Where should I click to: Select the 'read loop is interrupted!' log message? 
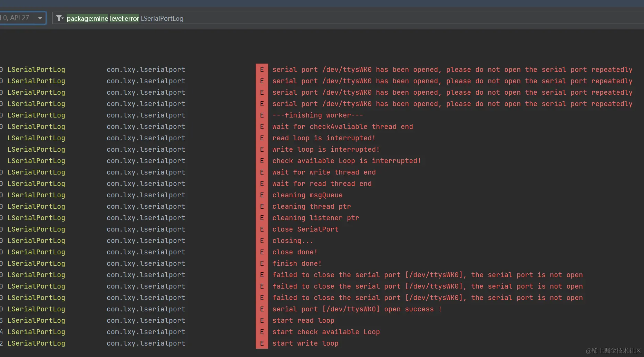pyautogui.click(x=324, y=138)
